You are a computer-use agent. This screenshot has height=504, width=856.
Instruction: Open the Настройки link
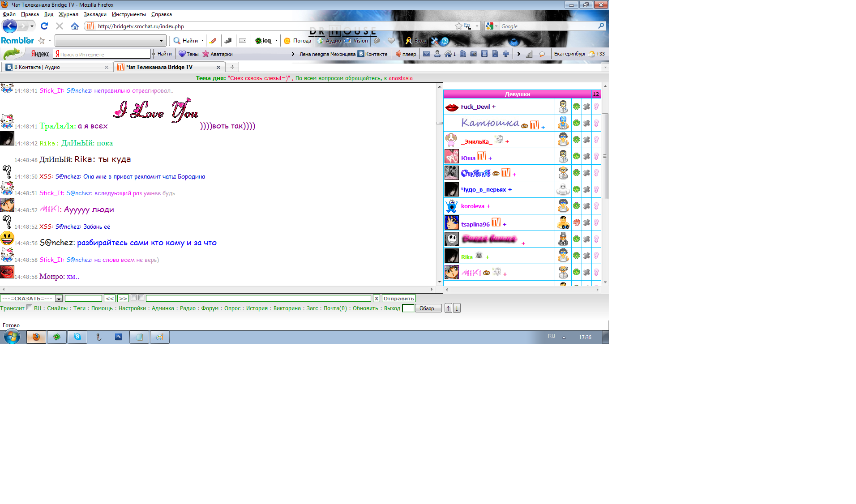click(x=132, y=308)
